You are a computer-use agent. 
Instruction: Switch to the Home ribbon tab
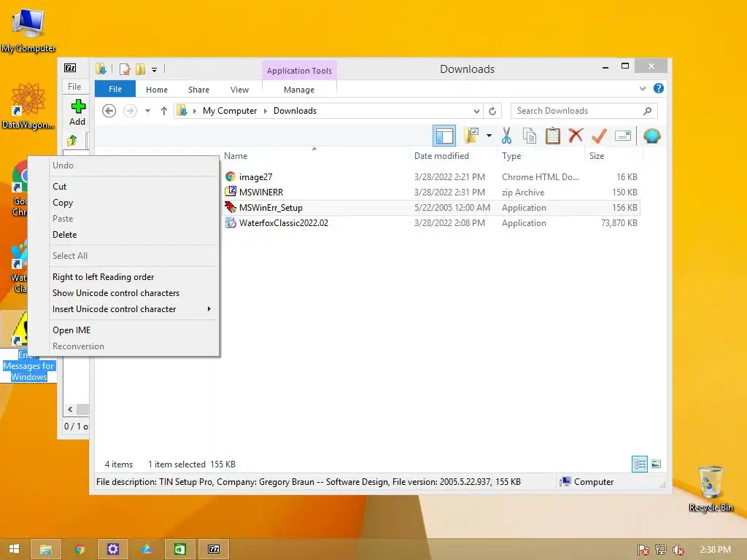pyautogui.click(x=157, y=90)
